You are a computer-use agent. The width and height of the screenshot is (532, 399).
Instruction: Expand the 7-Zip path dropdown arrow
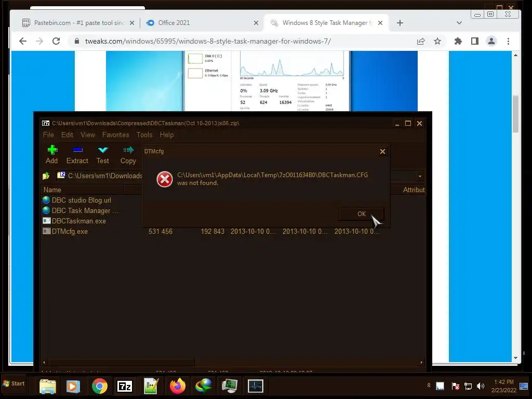pos(420,176)
